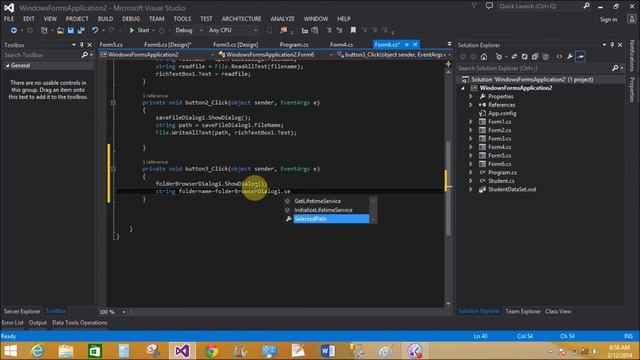Image resolution: width=640 pixels, height=360 pixels.
Task: Toggle Show All Files in Solution Explorer
Action: (x=546, y=57)
